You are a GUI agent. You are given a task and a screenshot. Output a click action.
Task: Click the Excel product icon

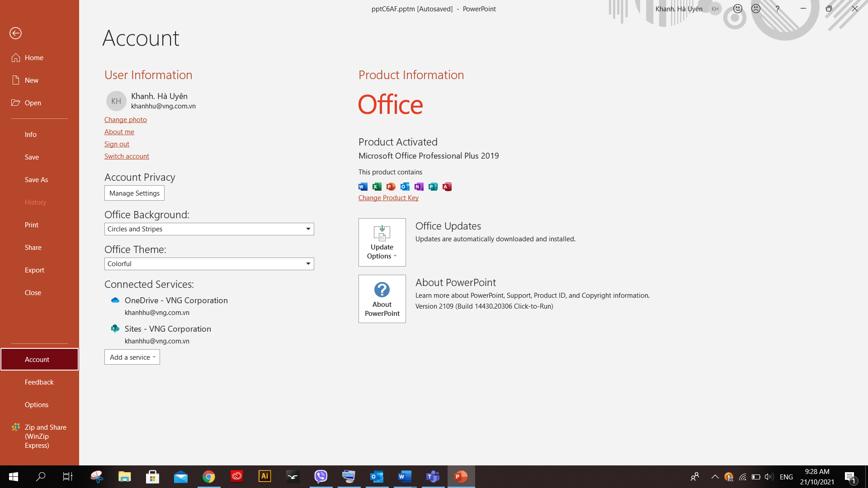tap(377, 187)
